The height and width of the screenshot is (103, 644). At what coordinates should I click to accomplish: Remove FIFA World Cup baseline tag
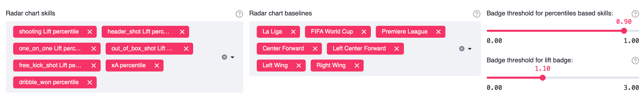pos(364,32)
